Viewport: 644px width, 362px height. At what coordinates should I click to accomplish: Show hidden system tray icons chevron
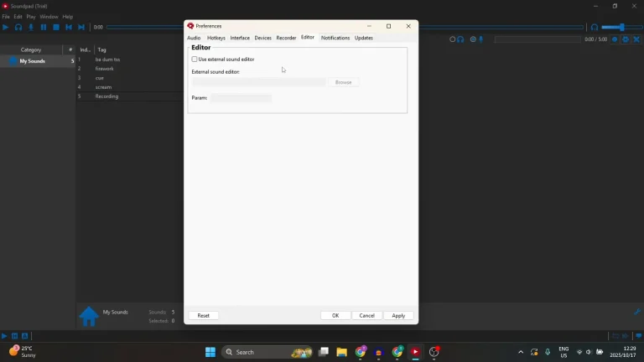521,352
